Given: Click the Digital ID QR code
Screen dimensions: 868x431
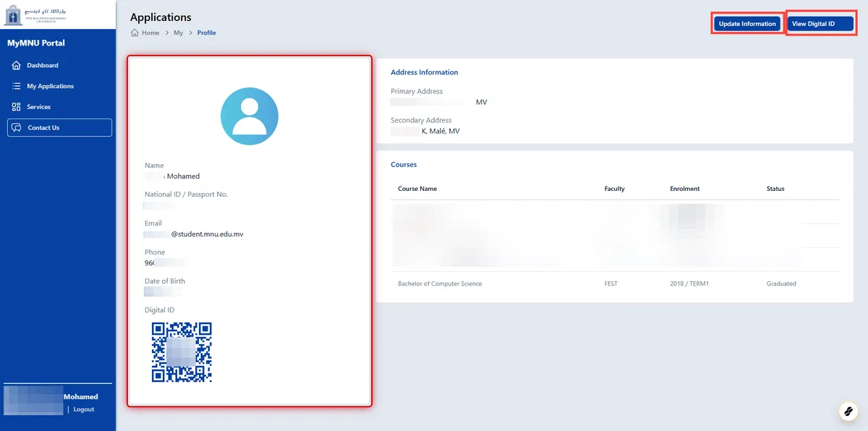Looking at the screenshot, I should pos(182,352).
